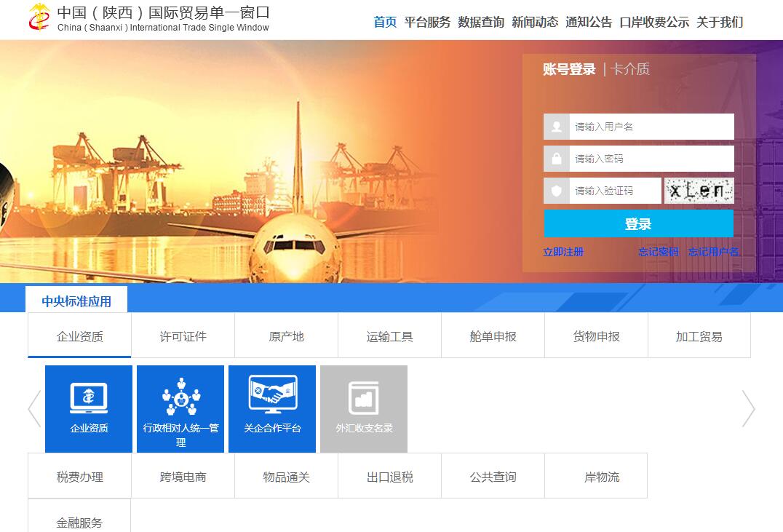
Task: Click the 忘记密码 link
Action: [659, 252]
